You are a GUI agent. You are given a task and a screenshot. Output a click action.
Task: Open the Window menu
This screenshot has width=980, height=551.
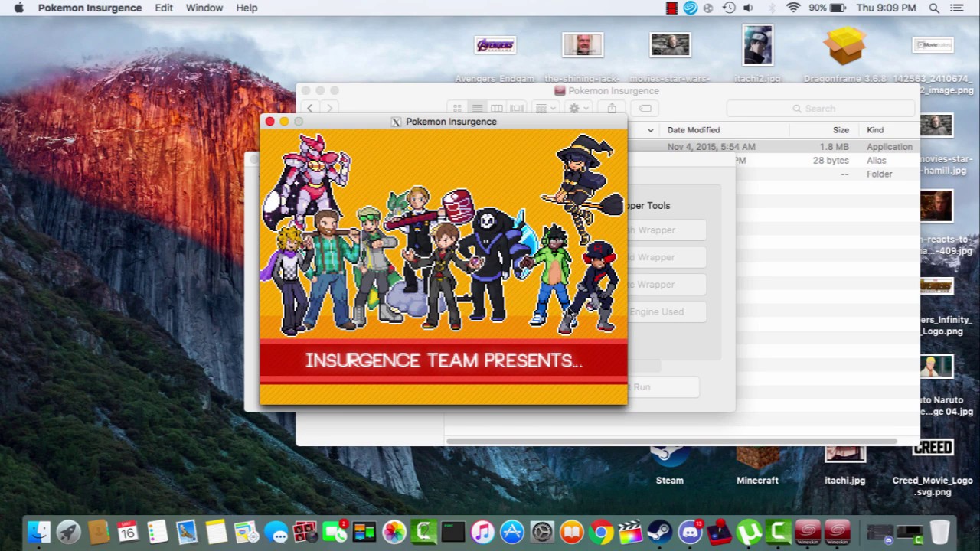[204, 8]
